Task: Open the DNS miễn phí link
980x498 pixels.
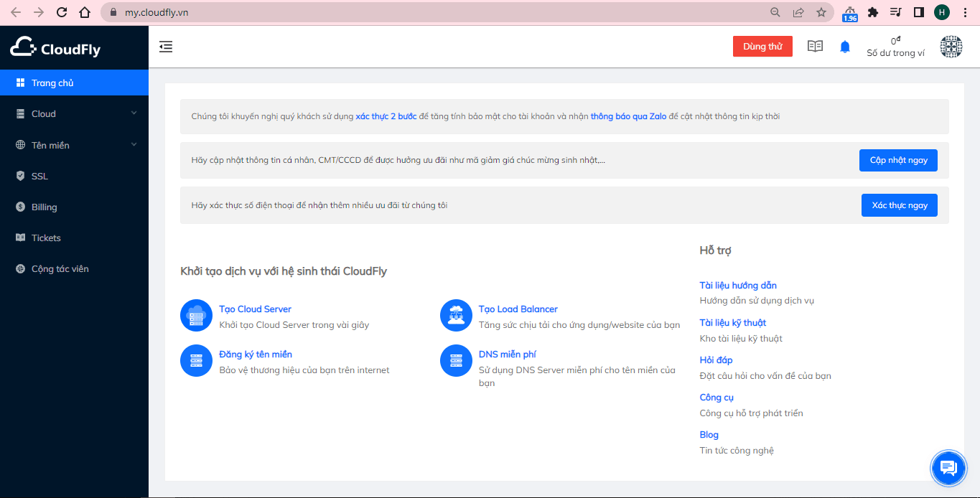Action: click(508, 354)
